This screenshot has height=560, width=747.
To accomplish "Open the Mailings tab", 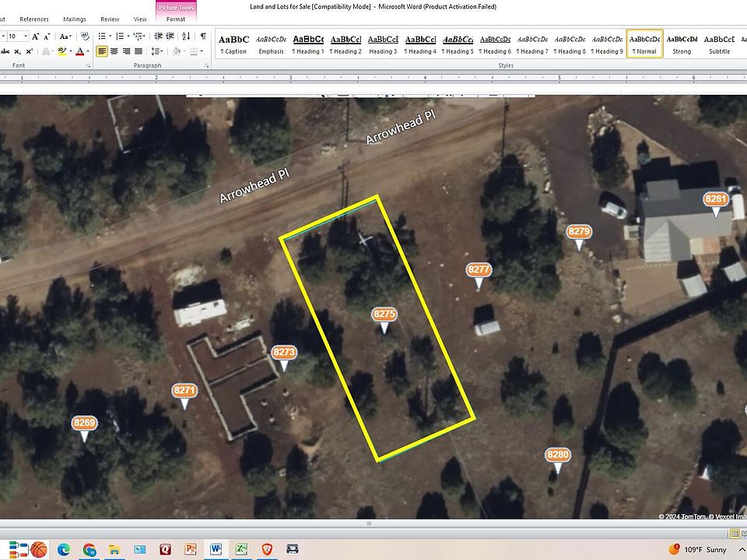I will click(x=75, y=19).
